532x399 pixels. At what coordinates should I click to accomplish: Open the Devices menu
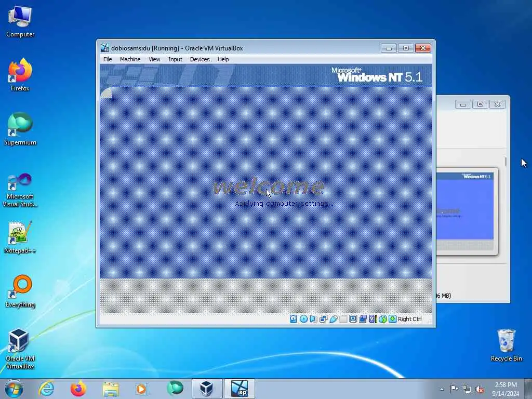coord(200,59)
